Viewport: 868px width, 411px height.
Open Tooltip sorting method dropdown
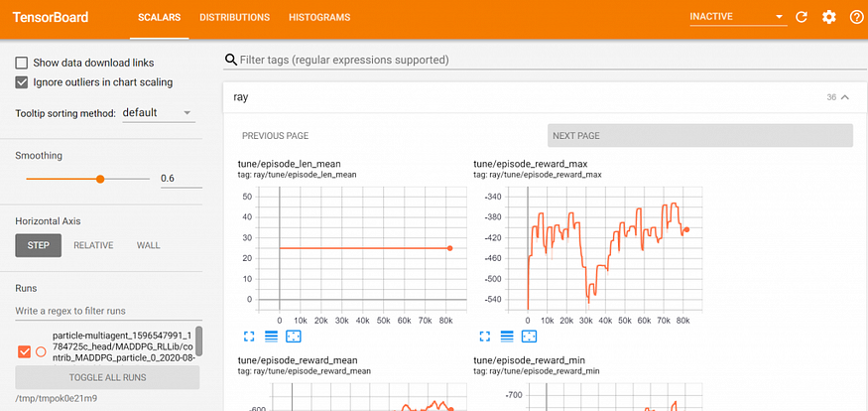coord(159,113)
